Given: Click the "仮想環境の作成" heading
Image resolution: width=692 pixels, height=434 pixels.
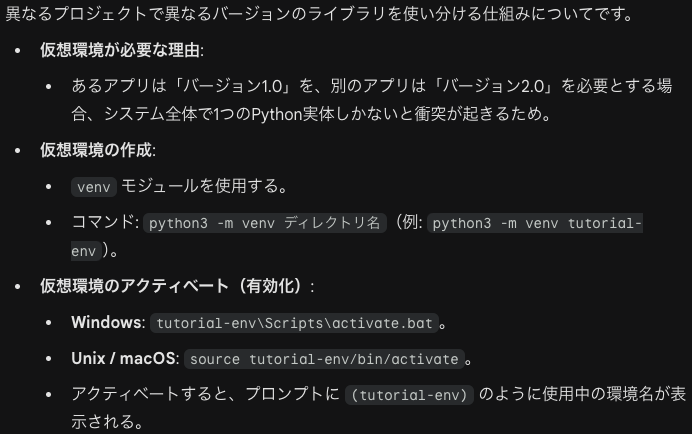Looking at the screenshot, I should tap(97, 151).
